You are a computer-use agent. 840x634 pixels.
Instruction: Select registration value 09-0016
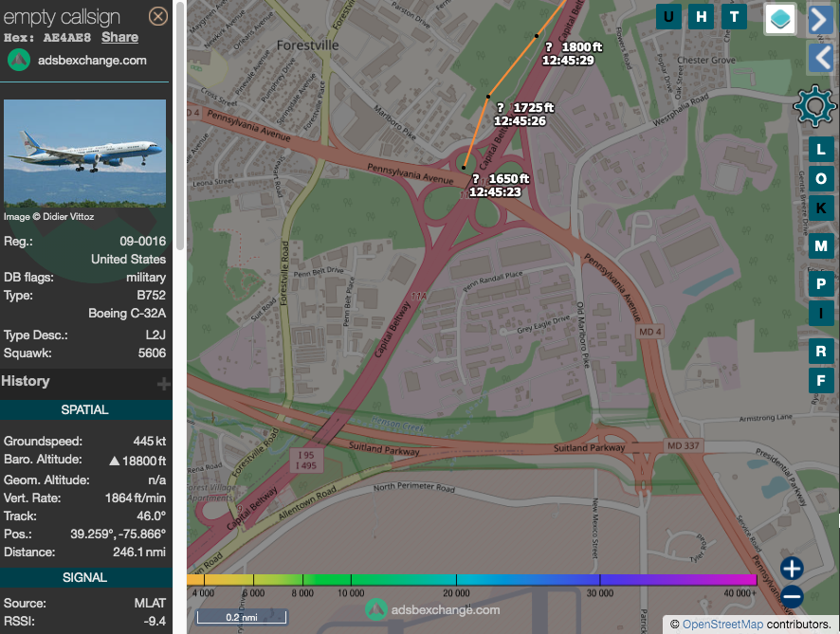coord(142,242)
